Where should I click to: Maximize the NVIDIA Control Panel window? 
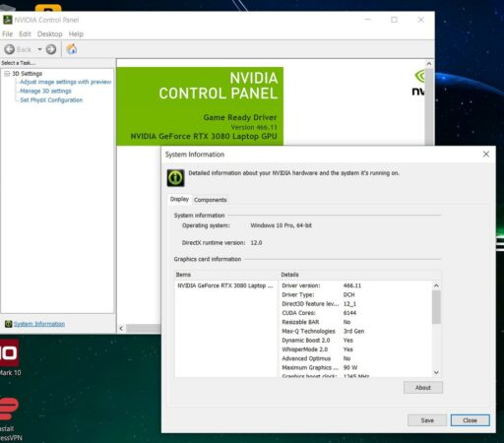tap(394, 20)
